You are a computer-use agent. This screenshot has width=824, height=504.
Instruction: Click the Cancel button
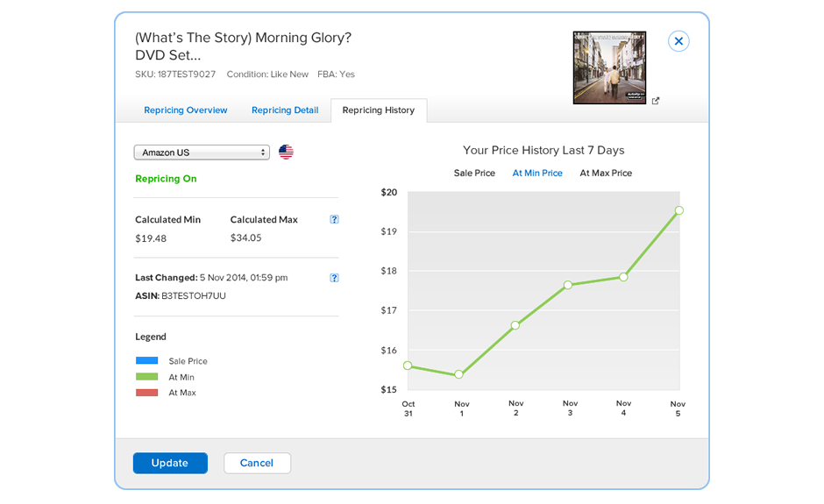(x=257, y=463)
